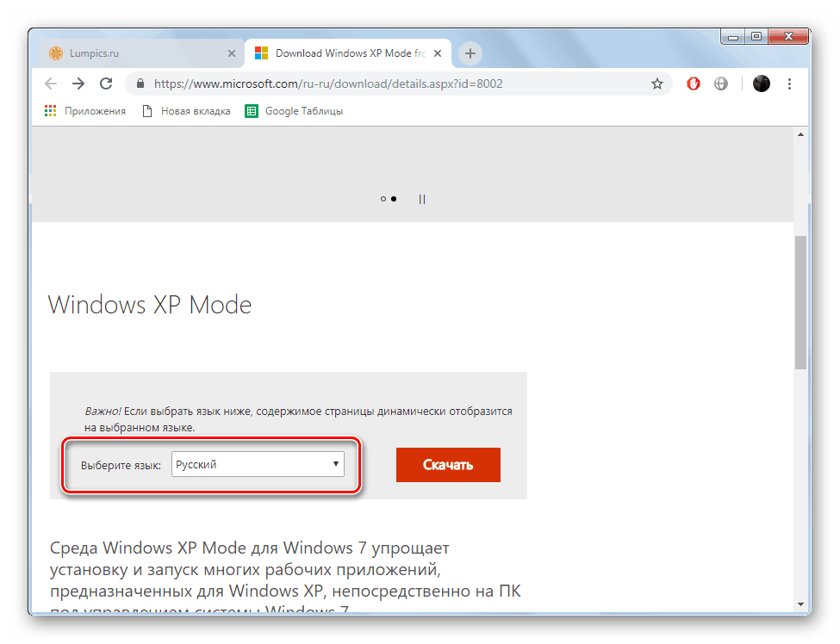Select the first carousel slide dot

(383, 199)
